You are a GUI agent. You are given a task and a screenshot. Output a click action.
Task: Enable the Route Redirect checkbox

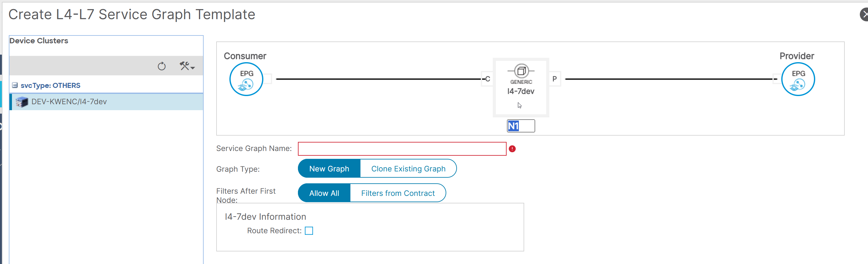pyautogui.click(x=309, y=231)
